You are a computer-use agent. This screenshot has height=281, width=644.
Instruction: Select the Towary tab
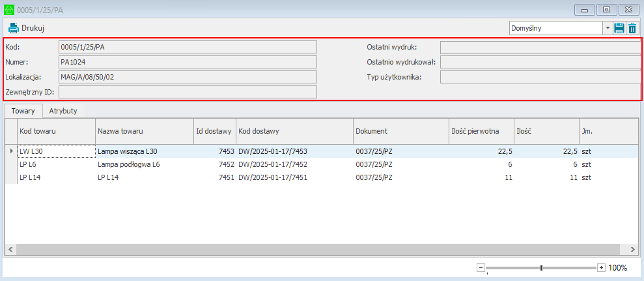(23, 111)
